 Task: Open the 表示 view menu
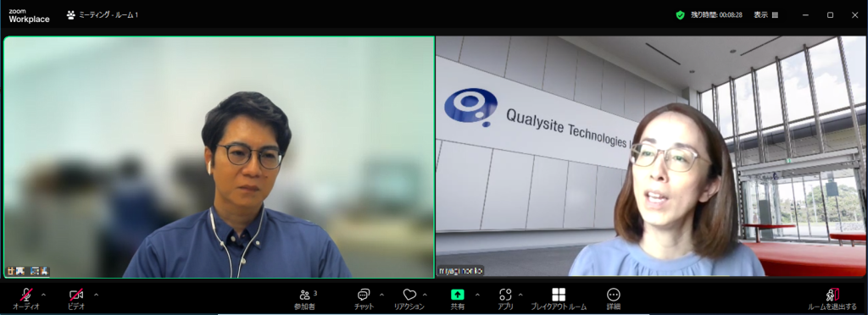tap(766, 15)
